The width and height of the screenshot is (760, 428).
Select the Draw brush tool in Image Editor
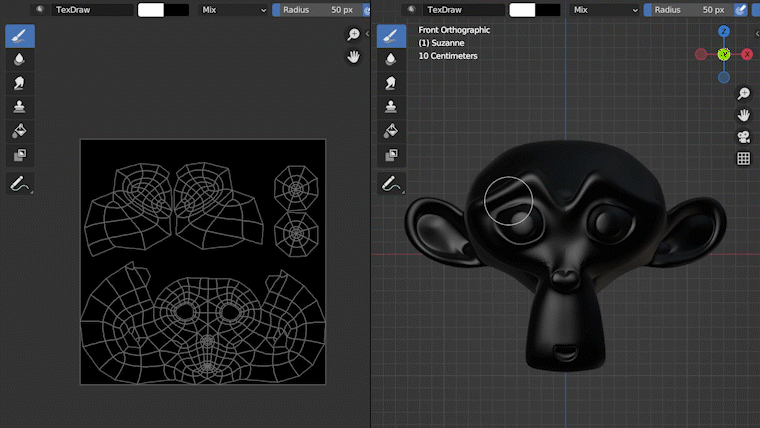pyautogui.click(x=20, y=37)
